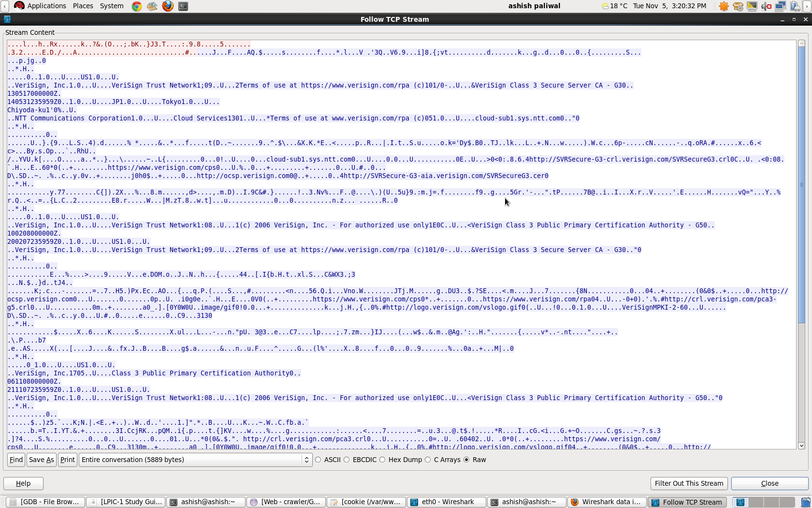Click the Wireshark fin icon in the title bar
This screenshot has height=508, width=812.
tap(7, 19)
